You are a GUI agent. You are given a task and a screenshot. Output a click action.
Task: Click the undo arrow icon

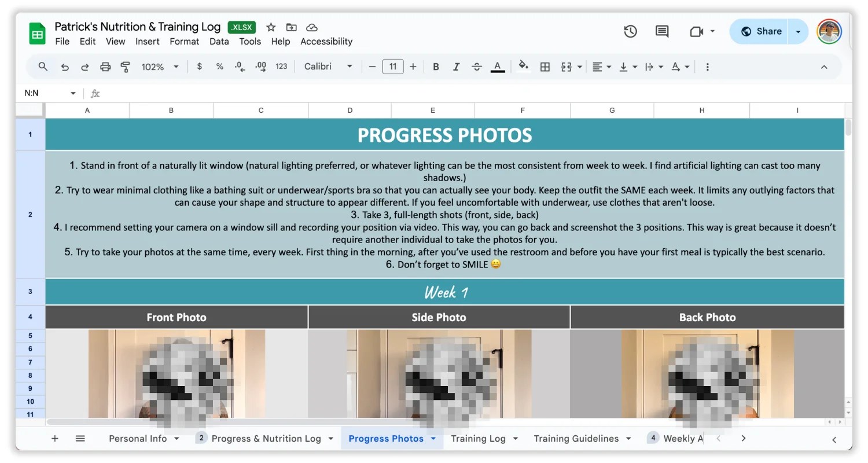pyautogui.click(x=65, y=67)
